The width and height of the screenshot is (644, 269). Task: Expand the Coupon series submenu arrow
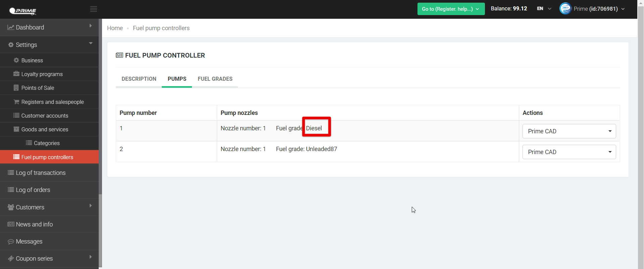point(91,257)
